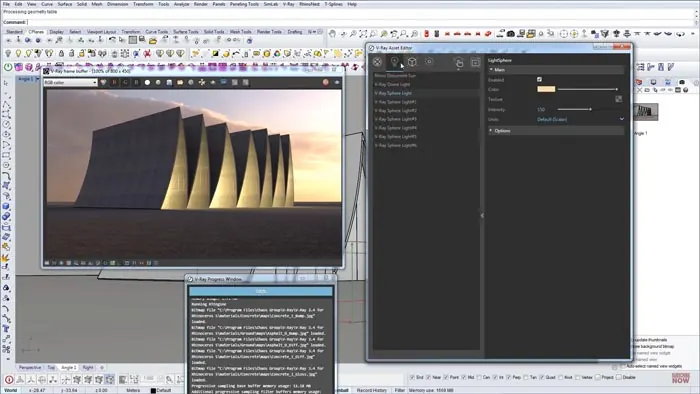
Task: Collapse the Asset Editor right panel arrow
Action: [482, 216]
